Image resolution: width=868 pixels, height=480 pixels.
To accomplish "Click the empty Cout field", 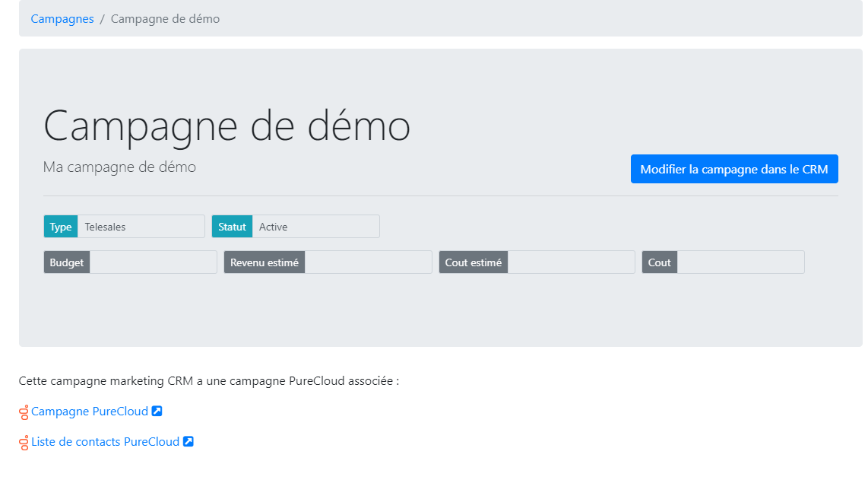I will pyautogui.click(x=740, y=262).
